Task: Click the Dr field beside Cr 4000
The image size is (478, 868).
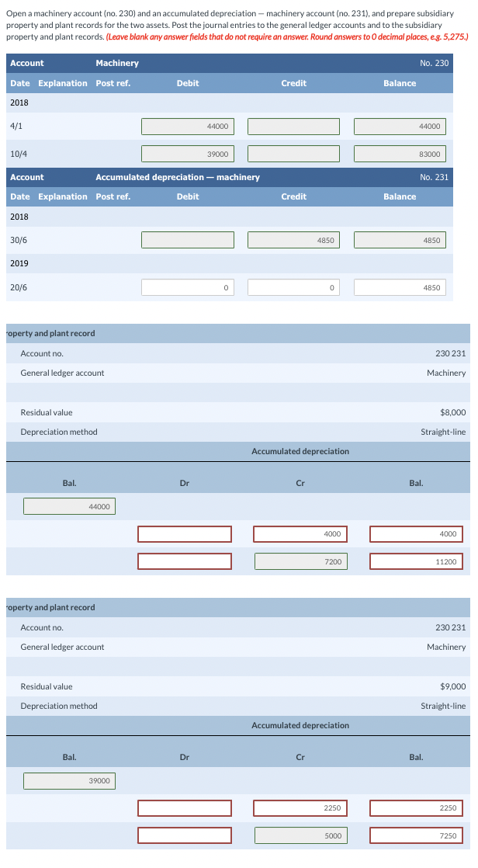Action: [x=185, y=533]
